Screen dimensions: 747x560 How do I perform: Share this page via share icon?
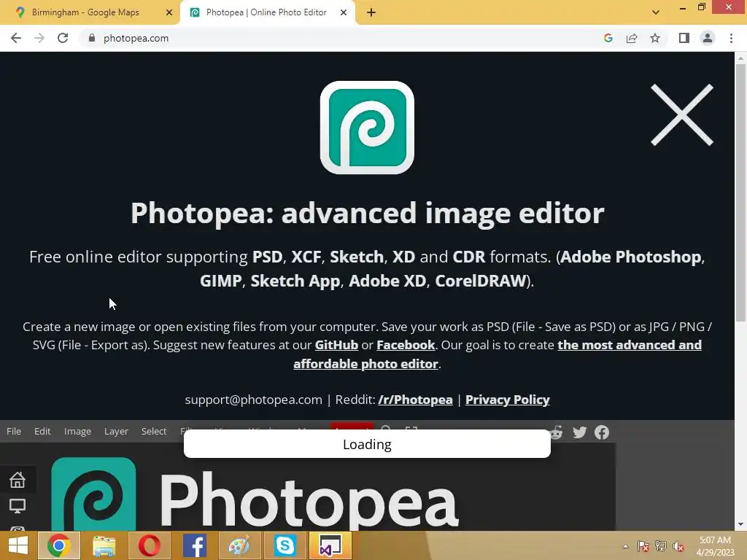coord(632,38)
